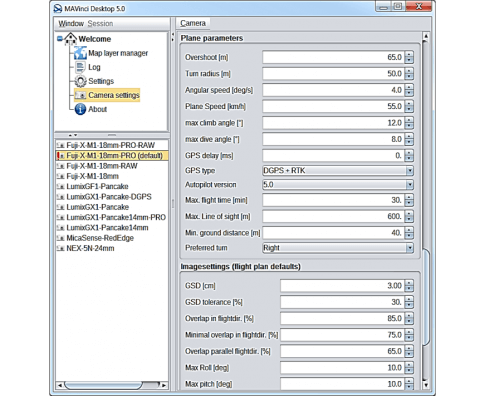Switch to the Camera tab
Screen dimensions: 485x396
click(193, 23)
